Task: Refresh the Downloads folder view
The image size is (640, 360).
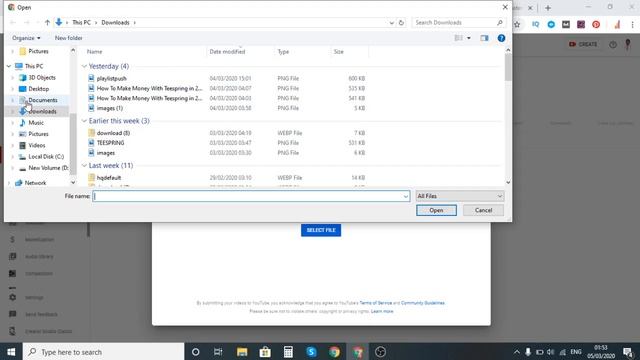Action: pyautogui.click(x=401, y=22)
